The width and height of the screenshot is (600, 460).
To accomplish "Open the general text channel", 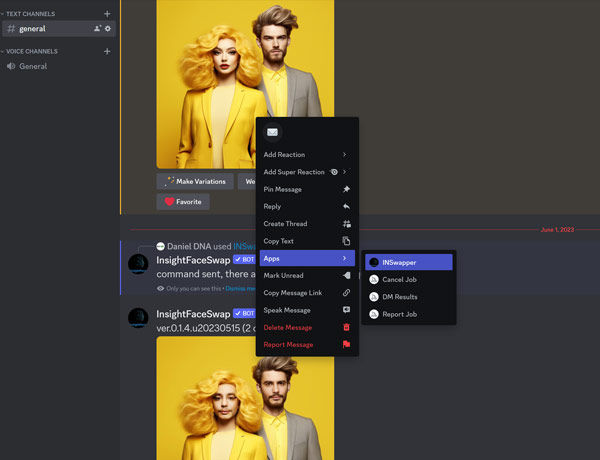I will pyautogui.click(x=59, y=29).
